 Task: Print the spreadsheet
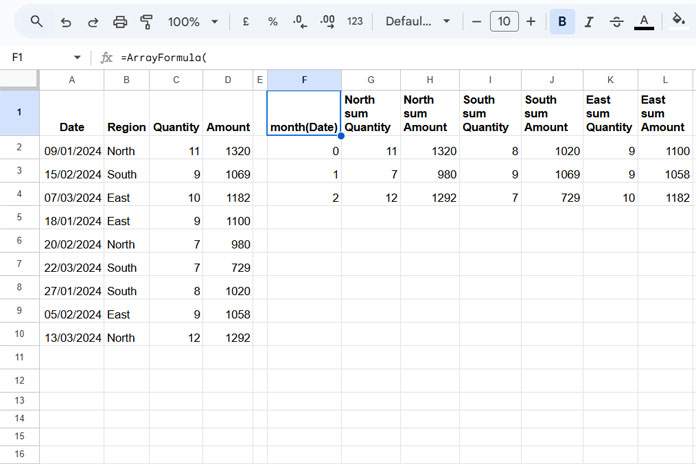click(x=120, y=21)
